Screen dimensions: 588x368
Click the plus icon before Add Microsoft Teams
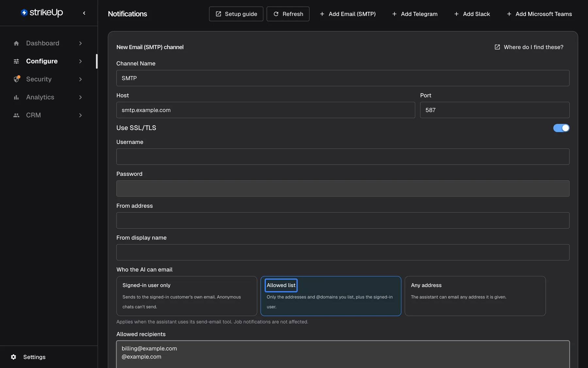pos(509,14)
